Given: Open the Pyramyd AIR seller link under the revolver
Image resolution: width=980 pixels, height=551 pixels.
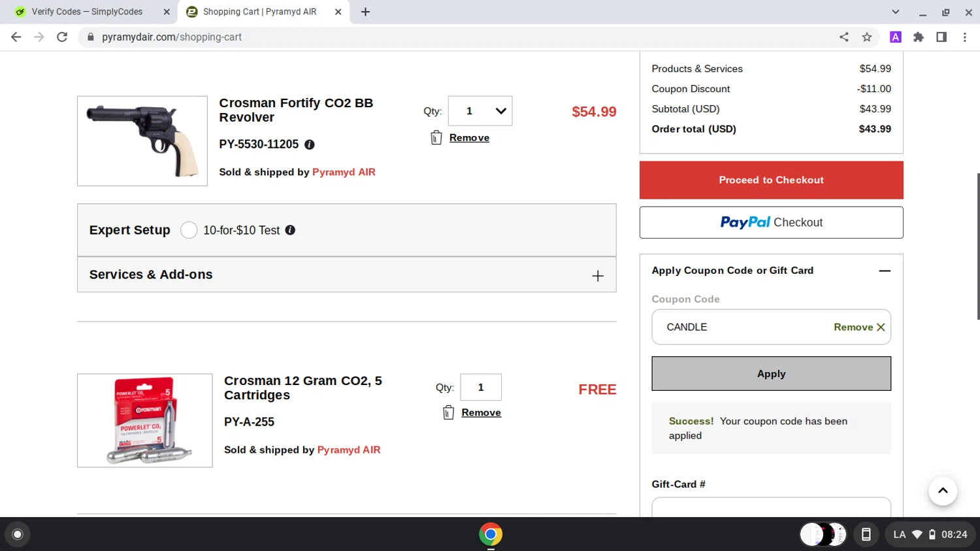Looking at the screenshot, I should pyautogui.click(x=344, y=172).
